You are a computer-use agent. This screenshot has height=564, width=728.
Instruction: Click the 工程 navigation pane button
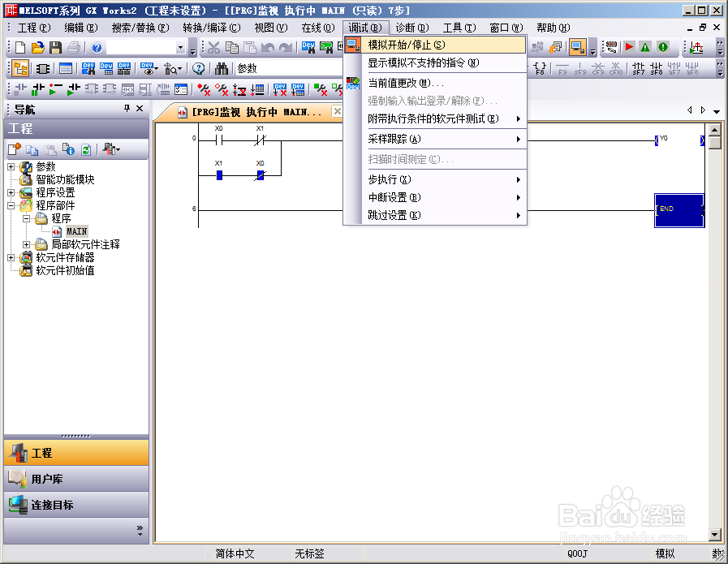point(76,453)
